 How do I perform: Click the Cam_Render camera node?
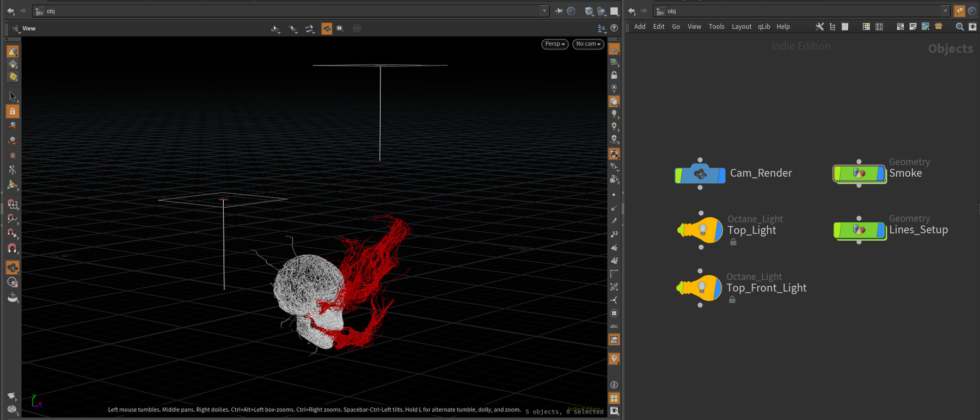pyautogui.click(x=700, y=175)
